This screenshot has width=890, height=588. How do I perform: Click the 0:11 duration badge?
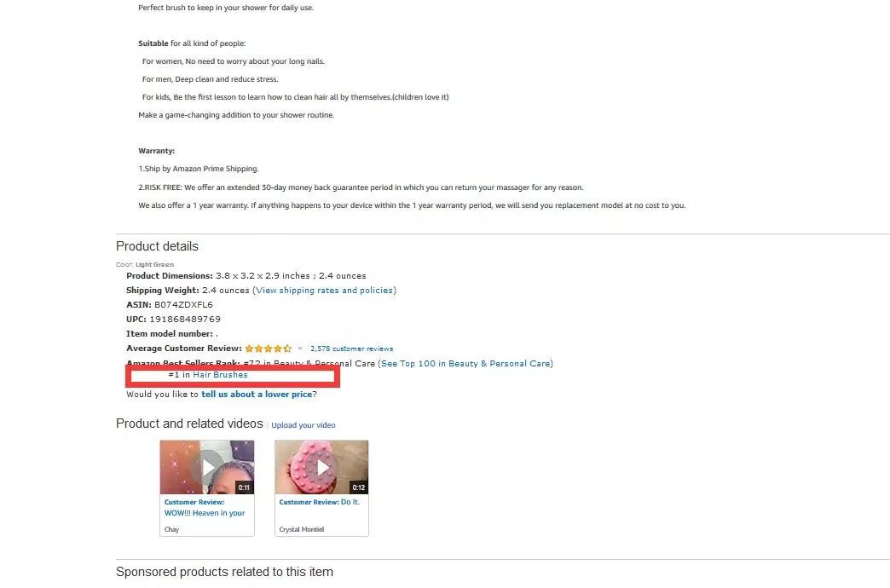click(x=244, y=487)
